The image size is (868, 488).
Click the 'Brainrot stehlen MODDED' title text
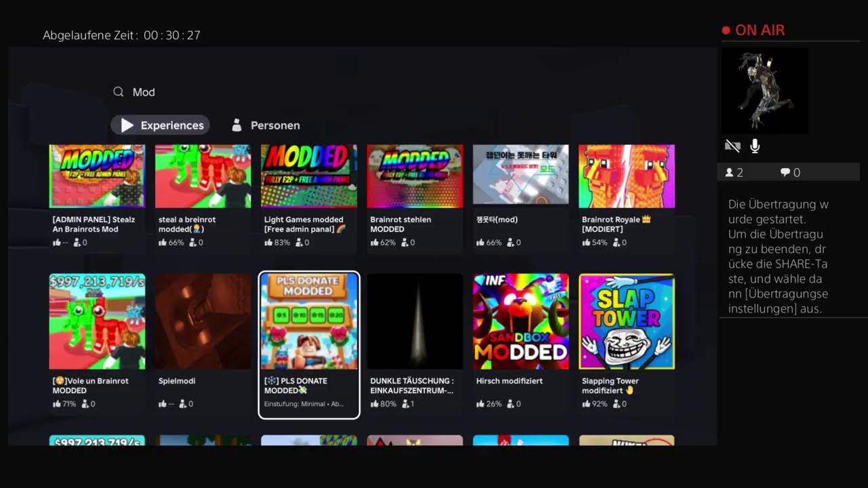(401, 224)
